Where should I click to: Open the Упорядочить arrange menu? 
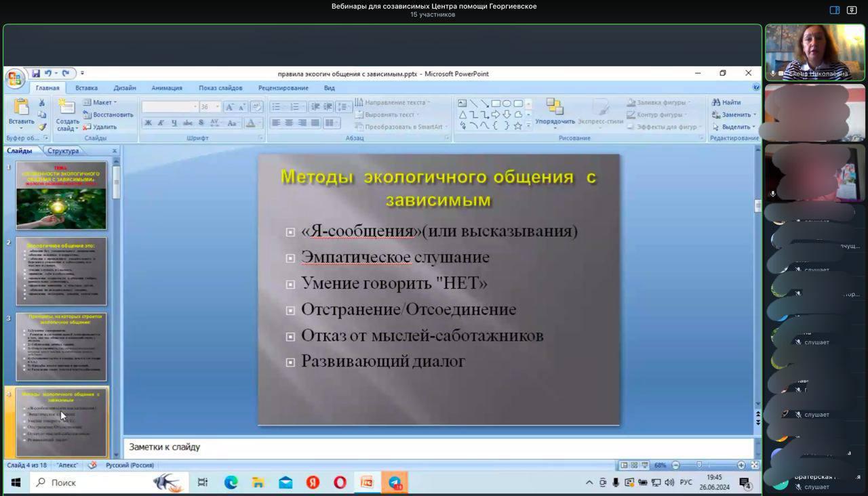pos(555,113)
